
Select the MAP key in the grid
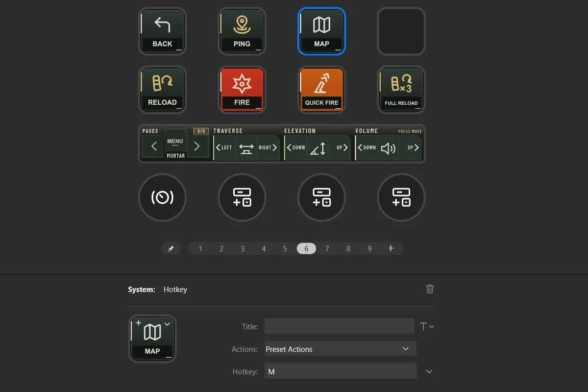[x=321, y=31]
